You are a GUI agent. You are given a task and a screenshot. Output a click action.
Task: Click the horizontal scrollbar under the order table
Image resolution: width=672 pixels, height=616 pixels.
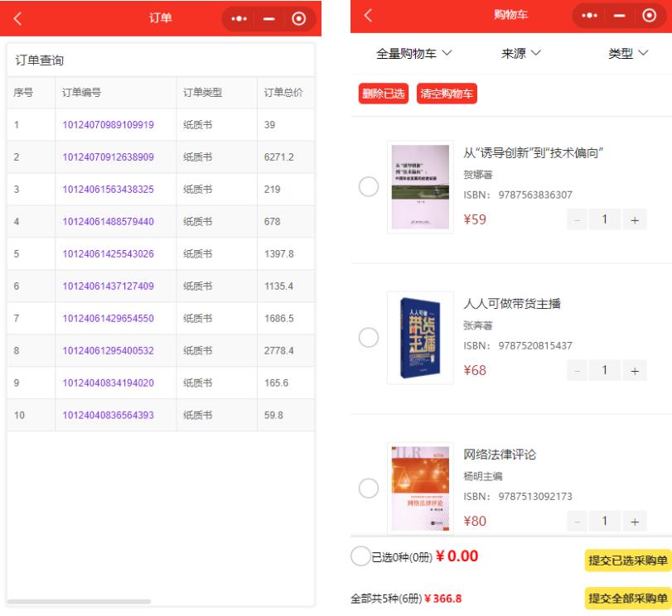pos(80,602)
